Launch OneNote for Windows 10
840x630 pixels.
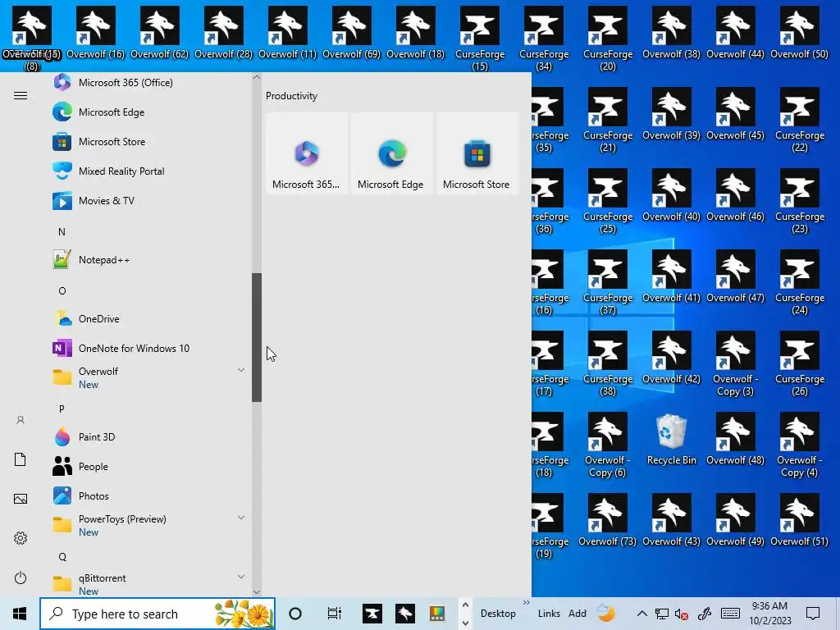(x=150, y=348)
